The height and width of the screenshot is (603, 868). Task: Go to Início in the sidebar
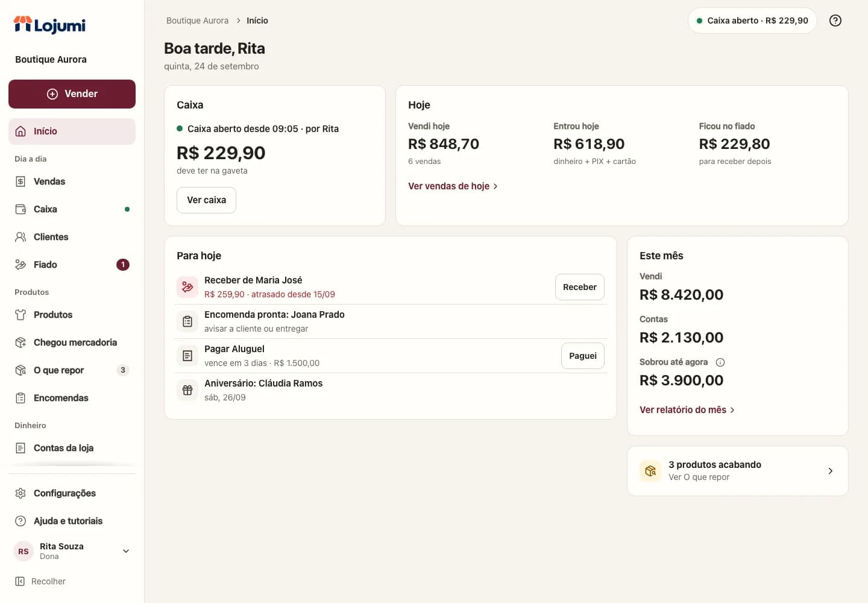pos(72,131)
